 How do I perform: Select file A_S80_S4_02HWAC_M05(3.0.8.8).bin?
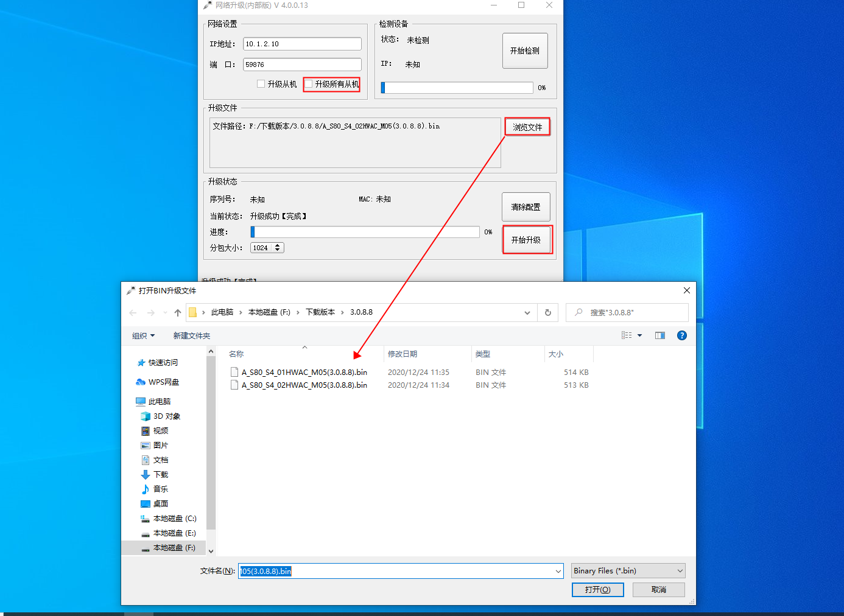[x=298, y=385]
